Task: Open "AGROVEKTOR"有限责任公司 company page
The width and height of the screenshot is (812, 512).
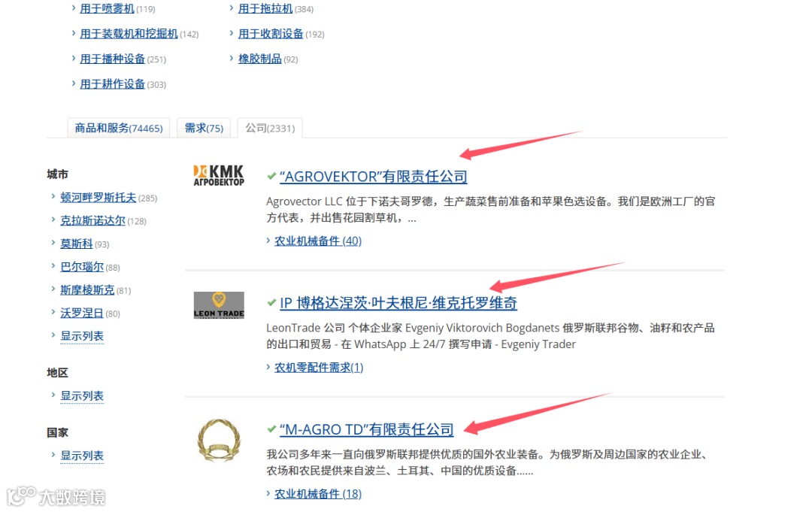Action: point(374,177)
